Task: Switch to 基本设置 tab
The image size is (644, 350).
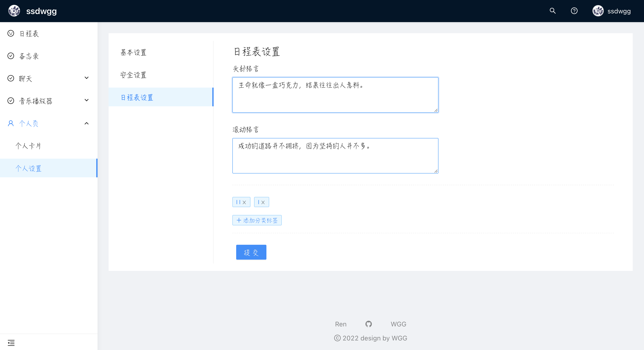Action: pyautogui.click(x=133, y=53)
